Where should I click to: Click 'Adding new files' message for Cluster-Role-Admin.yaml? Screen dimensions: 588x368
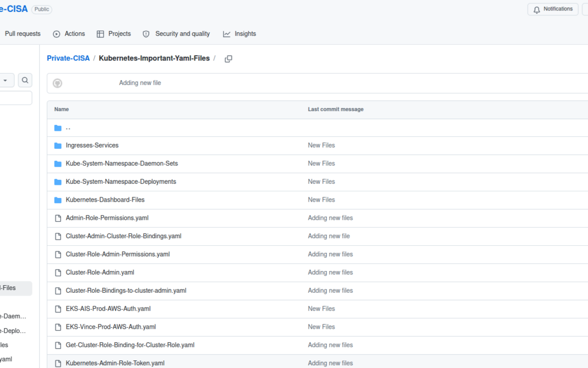pyautogui.click(x=330, y=272)
